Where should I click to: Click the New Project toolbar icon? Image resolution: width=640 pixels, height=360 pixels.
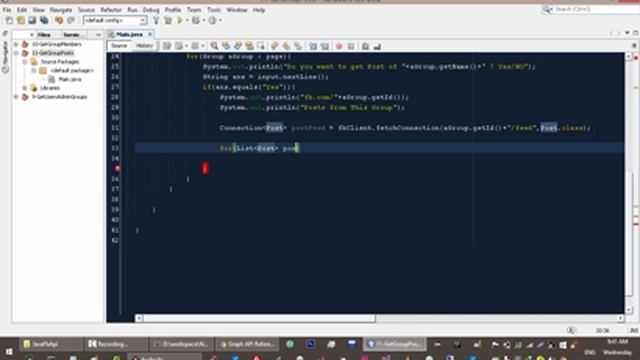click(x=9, y=20)
